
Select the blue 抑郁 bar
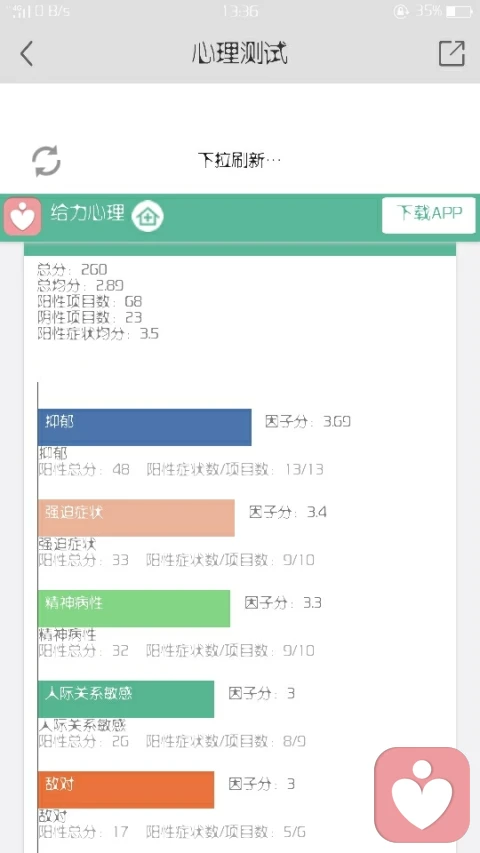[145, 427]
